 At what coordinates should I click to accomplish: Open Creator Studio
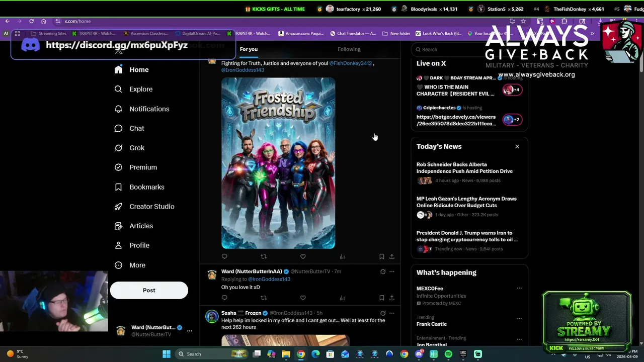click(x=144, y=207)
